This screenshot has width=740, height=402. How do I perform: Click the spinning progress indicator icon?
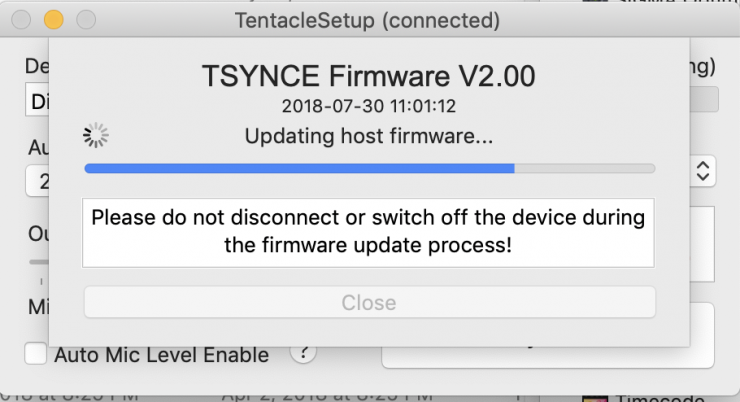click(97, 135)
